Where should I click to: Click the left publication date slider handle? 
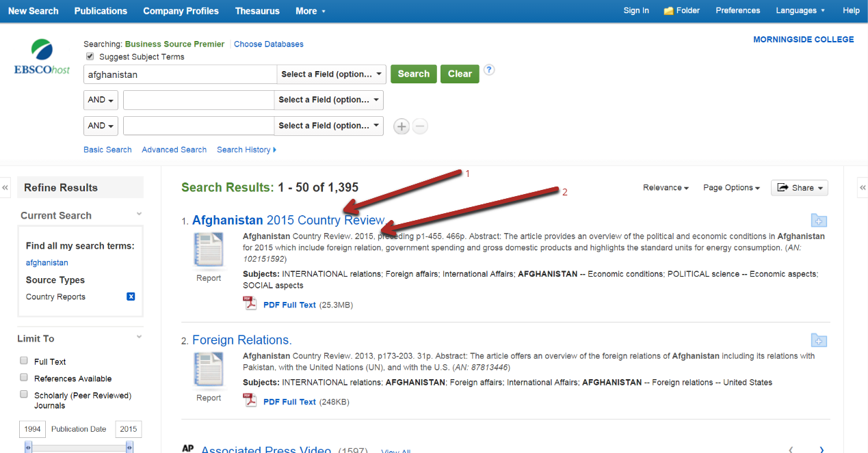pyautogui.click(x=28, y=448)
